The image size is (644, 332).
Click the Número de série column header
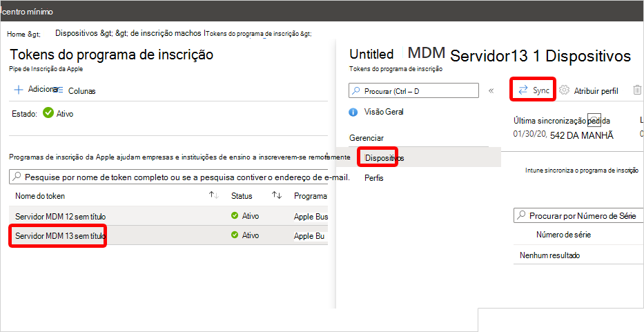pyautogui.click(x=563, y=235)
